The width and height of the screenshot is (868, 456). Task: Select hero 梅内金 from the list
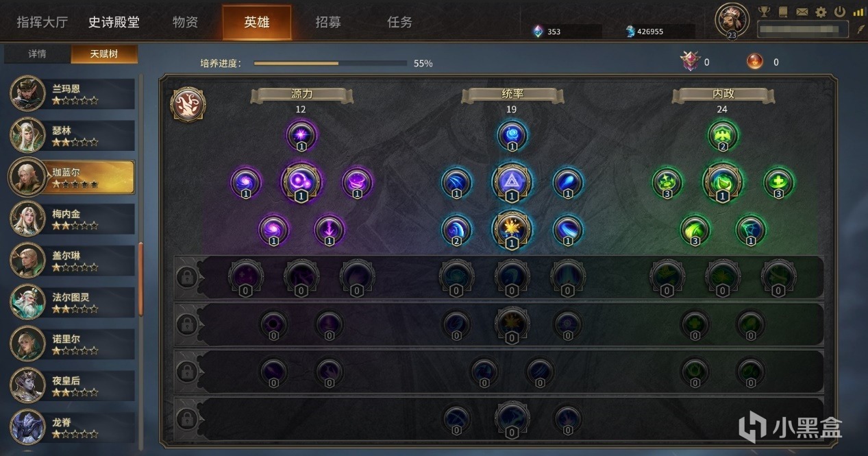pos(72,219)
